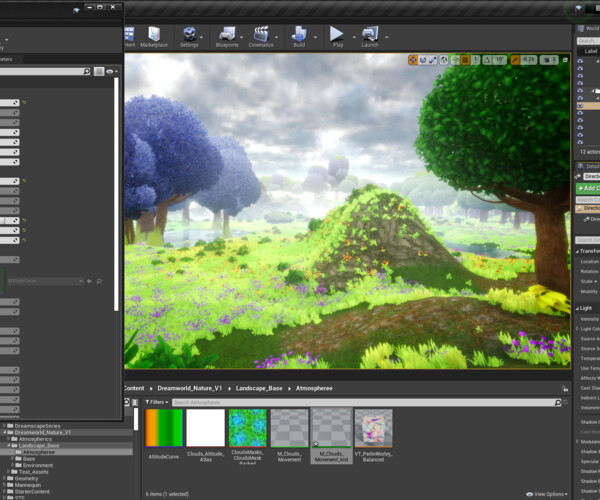This screenshot has height=500, width=600.
Task: Open the Marketplace from the toolbar
Action: tap(154, 37)
